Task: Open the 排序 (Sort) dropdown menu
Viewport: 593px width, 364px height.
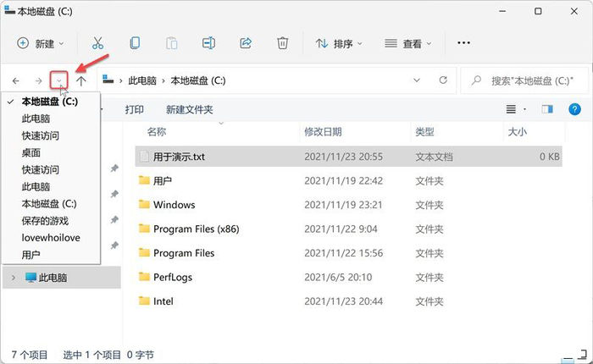Action: 339,43
